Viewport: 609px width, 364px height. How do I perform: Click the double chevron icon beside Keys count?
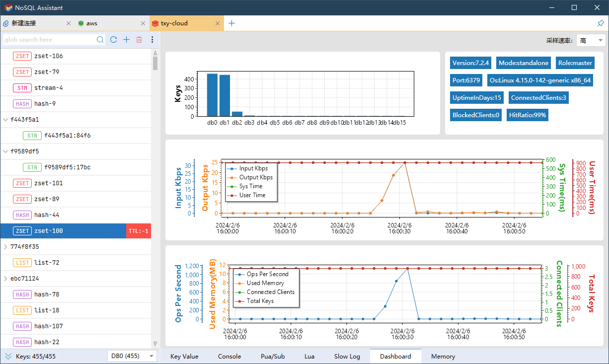click(8, 356)
